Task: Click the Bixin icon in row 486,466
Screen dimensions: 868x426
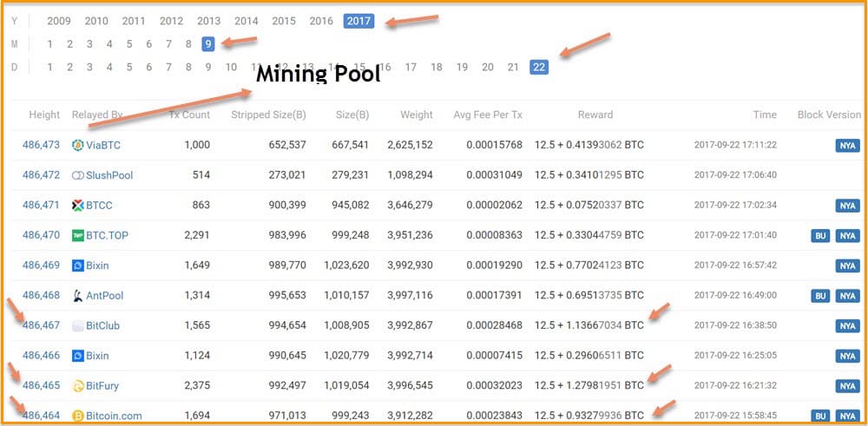Action: pos(78,356)
